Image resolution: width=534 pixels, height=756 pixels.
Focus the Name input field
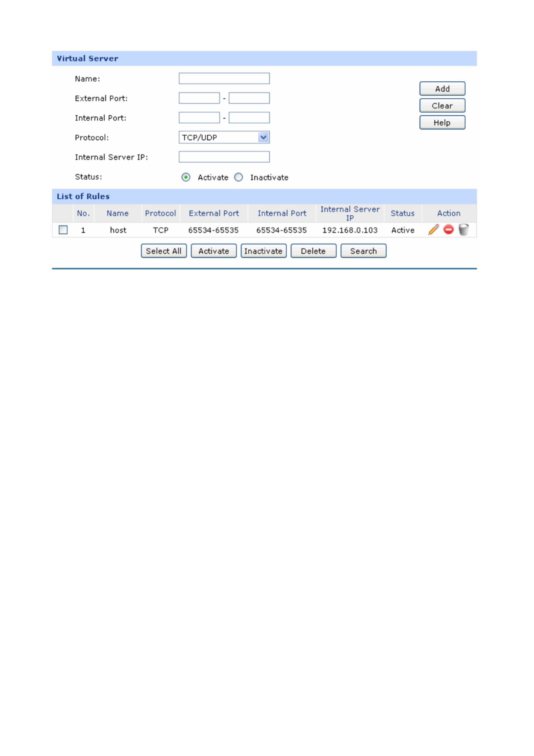224,78
